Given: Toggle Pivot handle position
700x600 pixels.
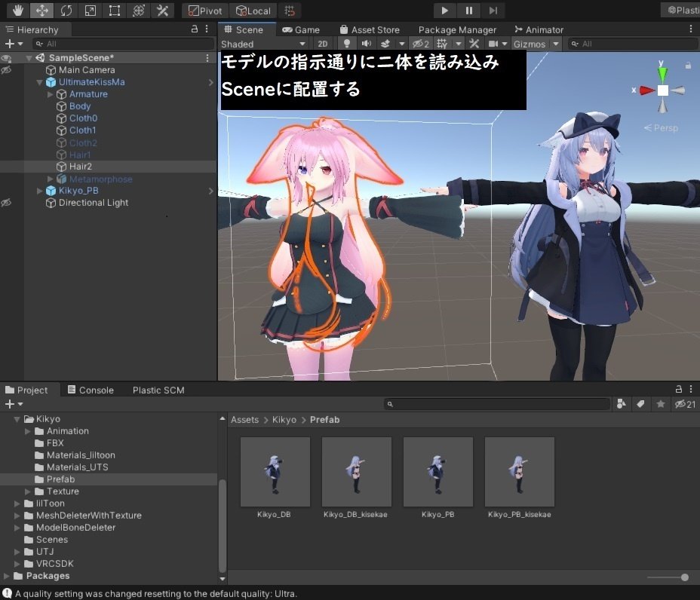Looking at the screenshot, I should [x=205, y=11].
